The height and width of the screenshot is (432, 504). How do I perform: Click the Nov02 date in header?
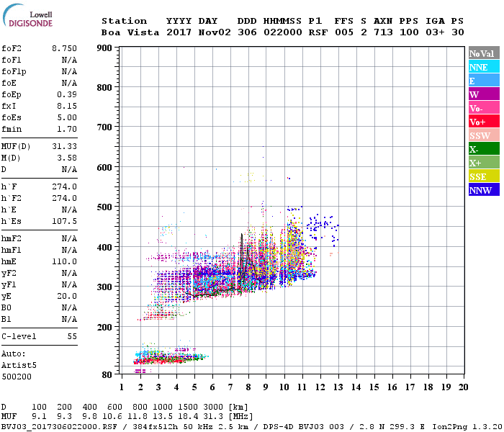(x=215, y=32)
